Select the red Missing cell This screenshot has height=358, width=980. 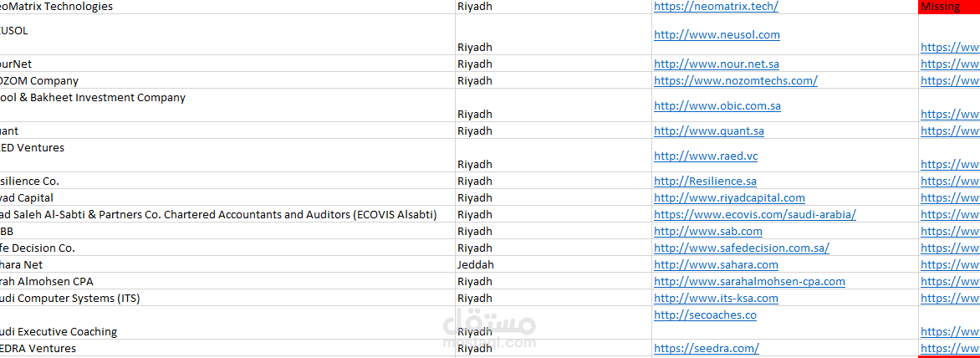coord(949,6)
